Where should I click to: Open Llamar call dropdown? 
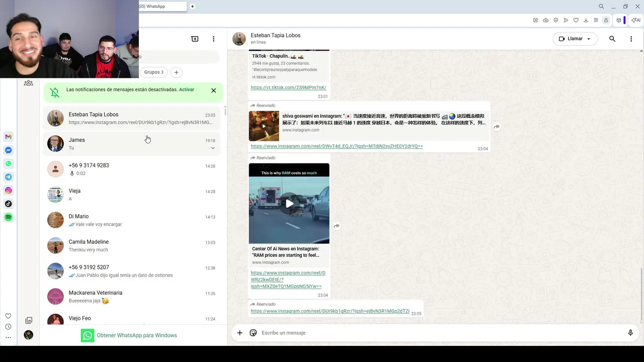[575, 39]
